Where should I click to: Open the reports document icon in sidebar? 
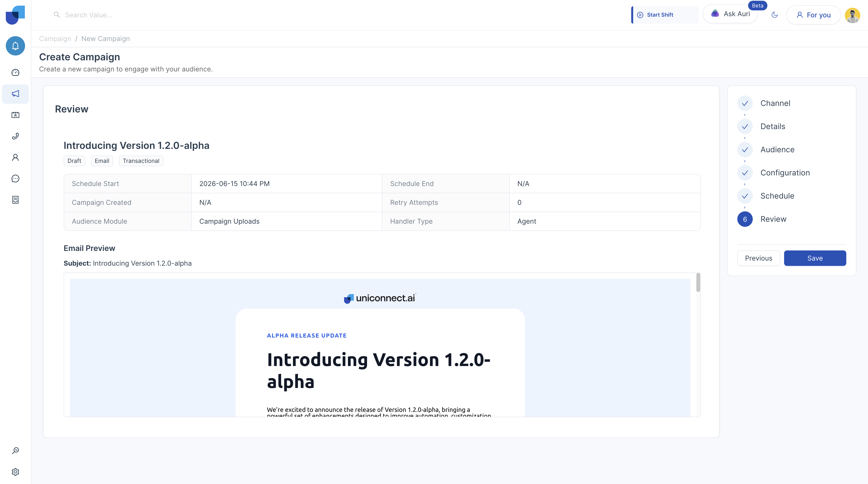(x=15, y=200)
